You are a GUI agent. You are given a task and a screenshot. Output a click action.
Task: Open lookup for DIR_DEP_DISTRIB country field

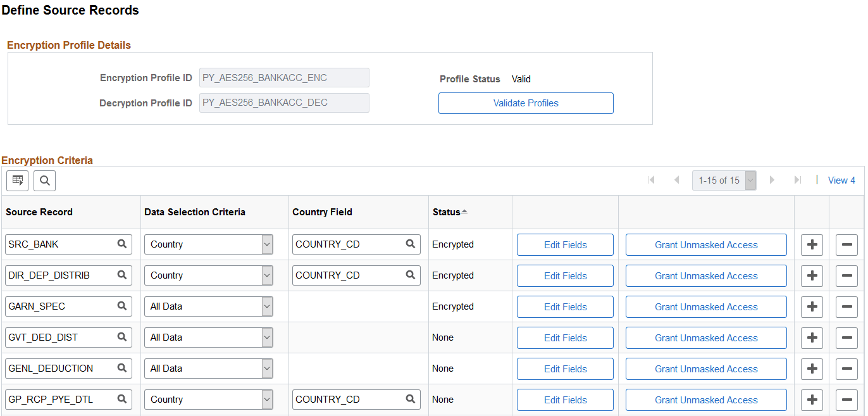click(411, 275)
